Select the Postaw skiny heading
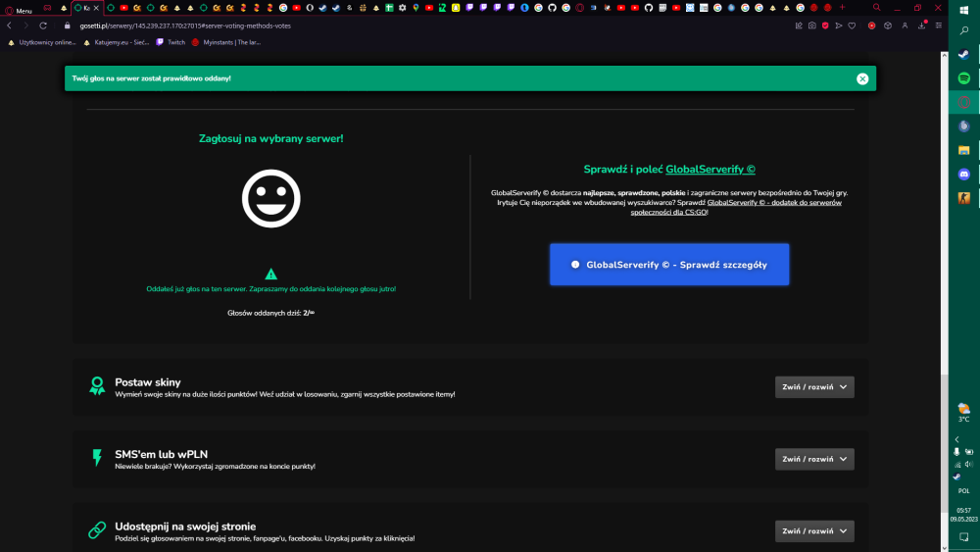This screenshot has width=980, height=552. coord(148,382)
